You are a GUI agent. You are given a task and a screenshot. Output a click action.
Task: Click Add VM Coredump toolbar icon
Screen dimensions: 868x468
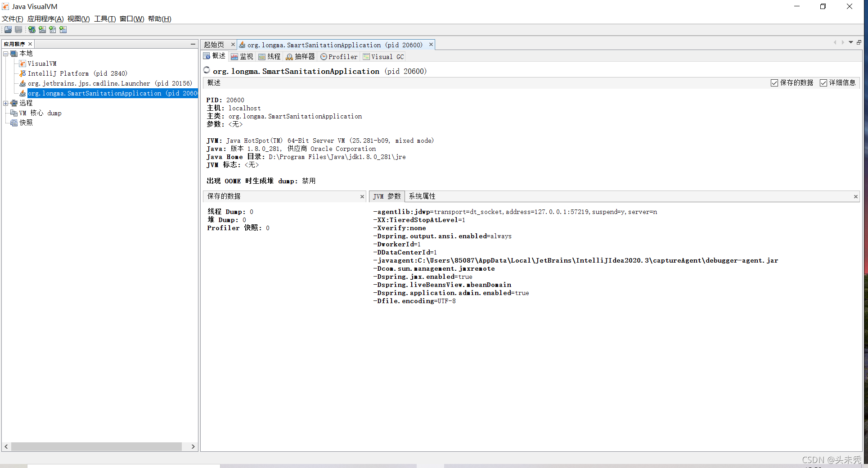tap(53, 30)
